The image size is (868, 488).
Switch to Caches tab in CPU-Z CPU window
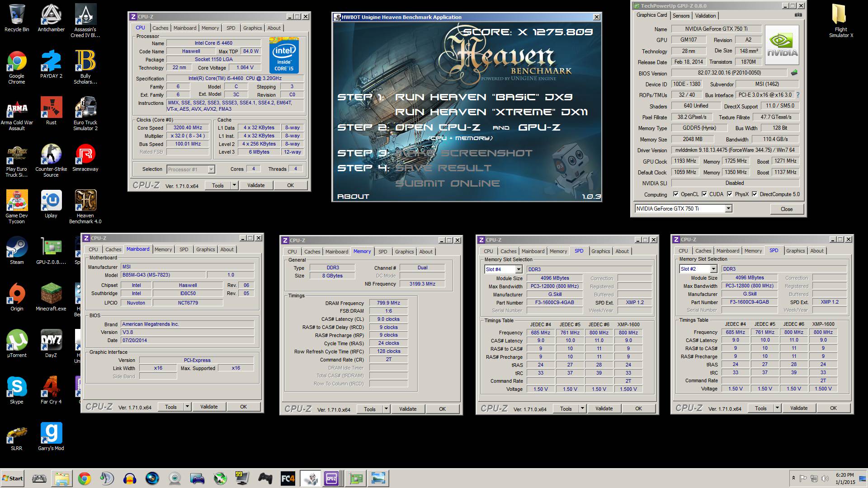(x=160, y=28)
